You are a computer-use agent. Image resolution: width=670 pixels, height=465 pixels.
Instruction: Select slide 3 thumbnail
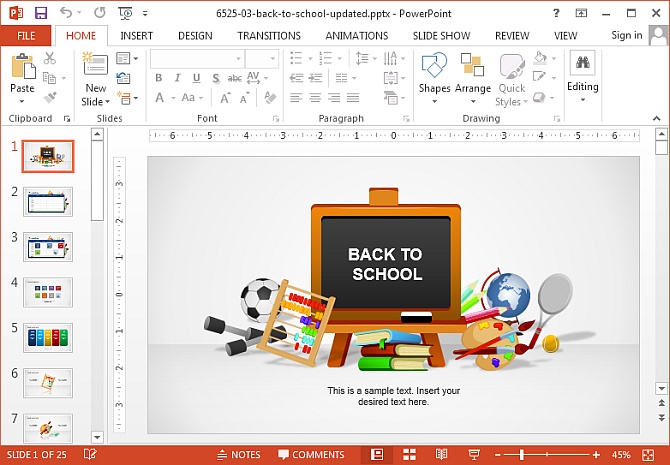point(48,247)
